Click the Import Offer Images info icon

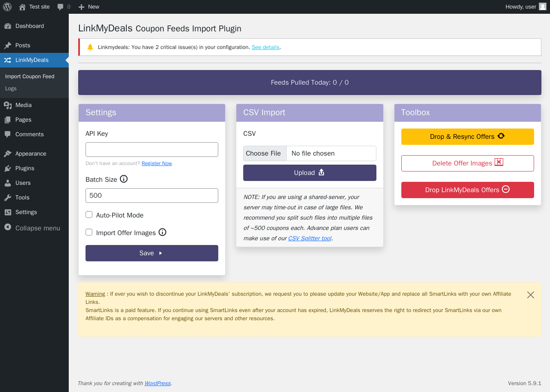162,232
